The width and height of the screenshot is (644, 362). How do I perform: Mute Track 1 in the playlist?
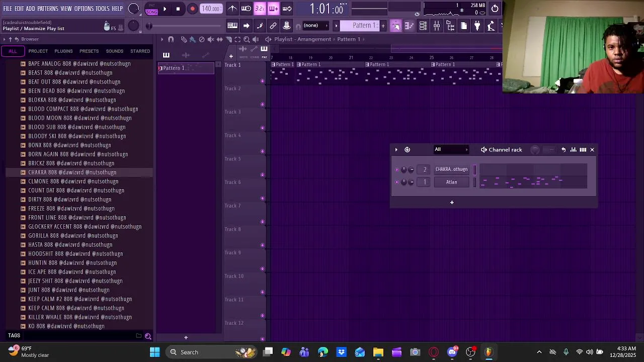click(262, 81)
